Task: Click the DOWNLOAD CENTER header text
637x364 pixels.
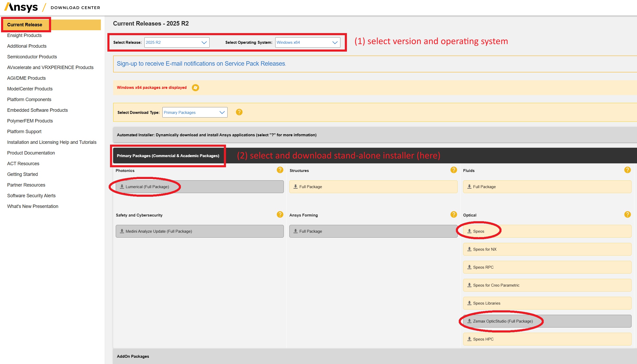Action: click(75, 8)
